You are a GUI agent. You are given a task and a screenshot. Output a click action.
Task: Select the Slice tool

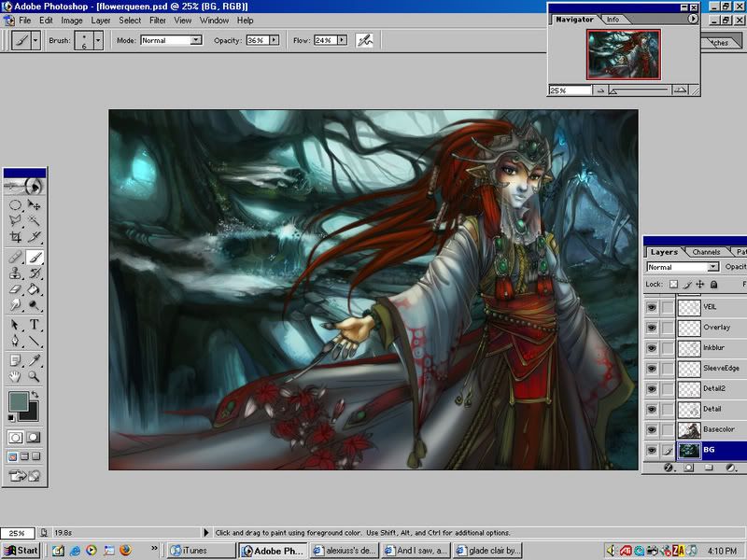(x=34, y=236)
